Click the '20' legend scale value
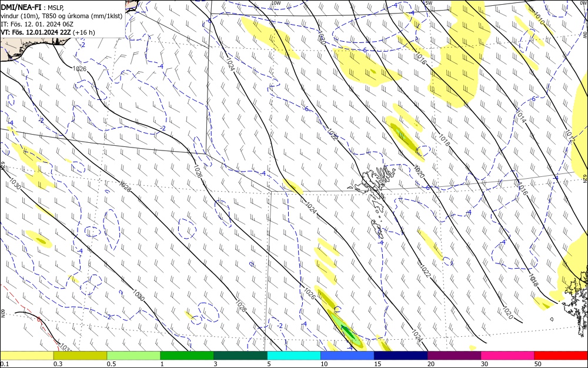The image size is (588, 368). point(431,364)
